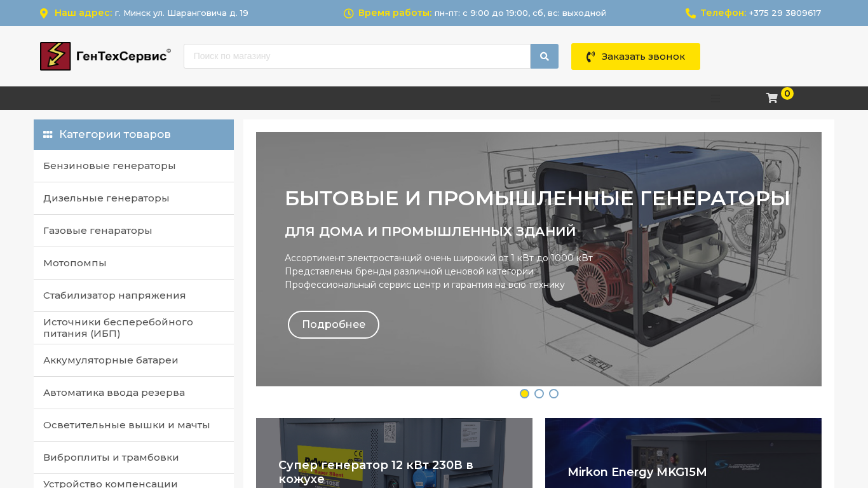Screen dimensions: 868x488
Task: Click the phone handset icon in top bar
Action: (691, 13)
